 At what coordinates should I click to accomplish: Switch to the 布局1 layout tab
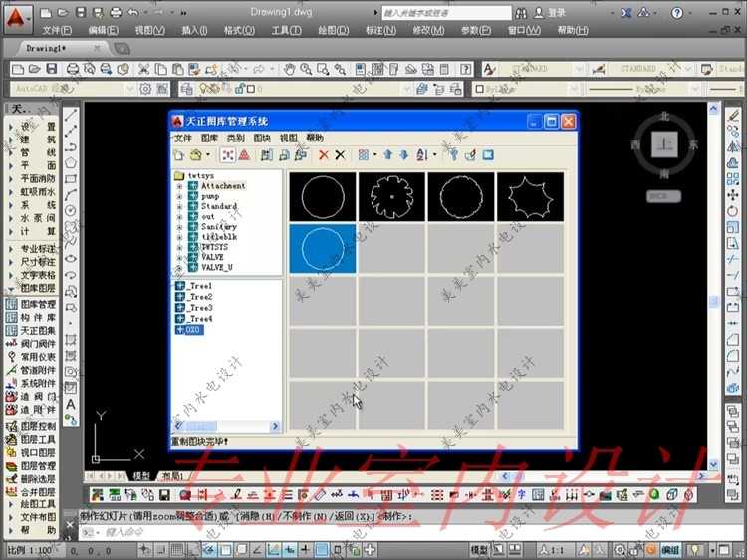173,476
